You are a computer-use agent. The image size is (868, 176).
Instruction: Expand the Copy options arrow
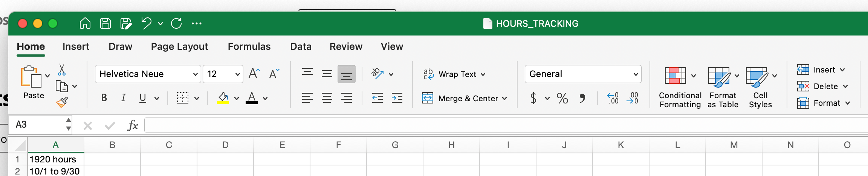click(x=75, y=86)
